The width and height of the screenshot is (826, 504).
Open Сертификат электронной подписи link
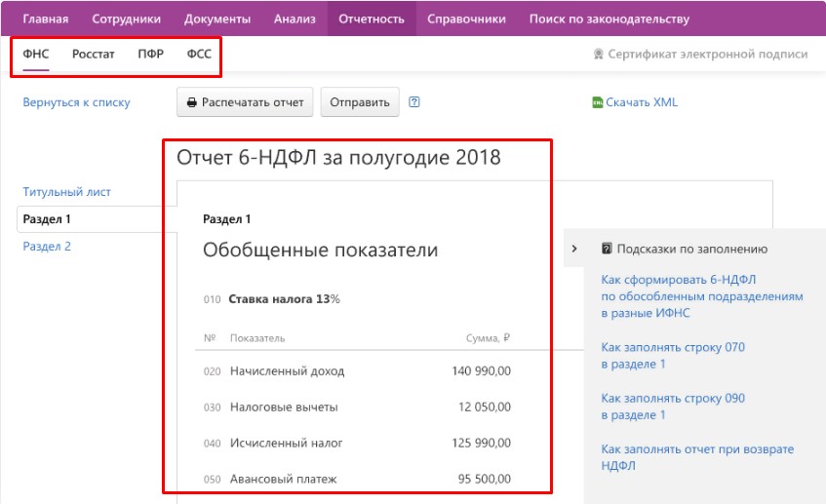[707, 54]
